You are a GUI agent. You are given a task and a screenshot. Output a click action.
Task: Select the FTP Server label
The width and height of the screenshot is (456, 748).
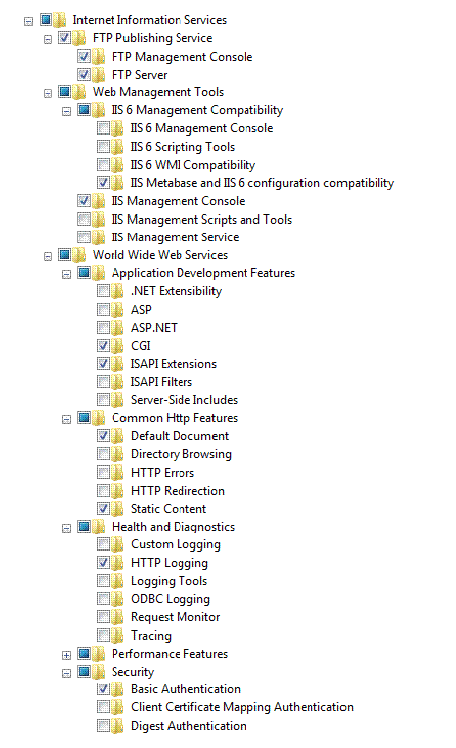tap(139, 75)
